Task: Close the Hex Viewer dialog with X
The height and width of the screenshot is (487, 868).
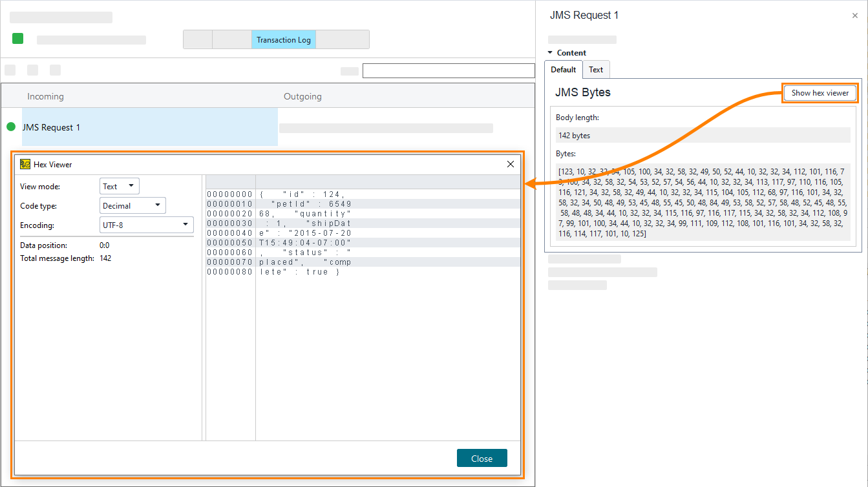Action: point(510,164)
